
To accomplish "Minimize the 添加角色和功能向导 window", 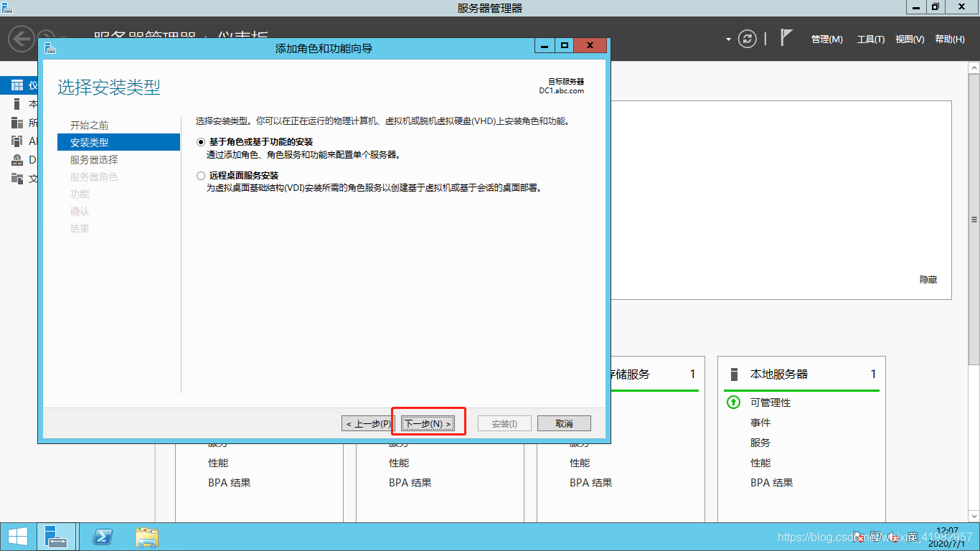I will 544,46.
